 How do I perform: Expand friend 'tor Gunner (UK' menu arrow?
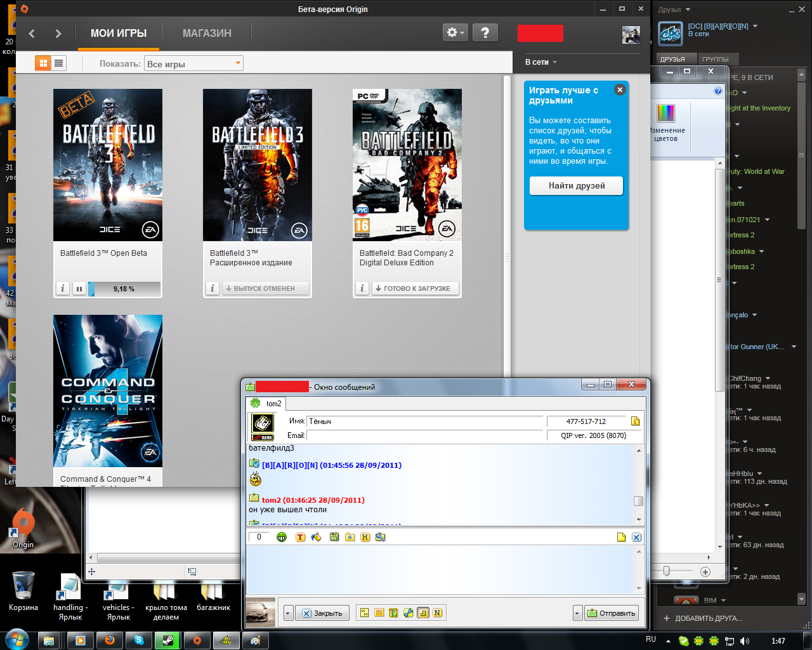pos(794,347)
